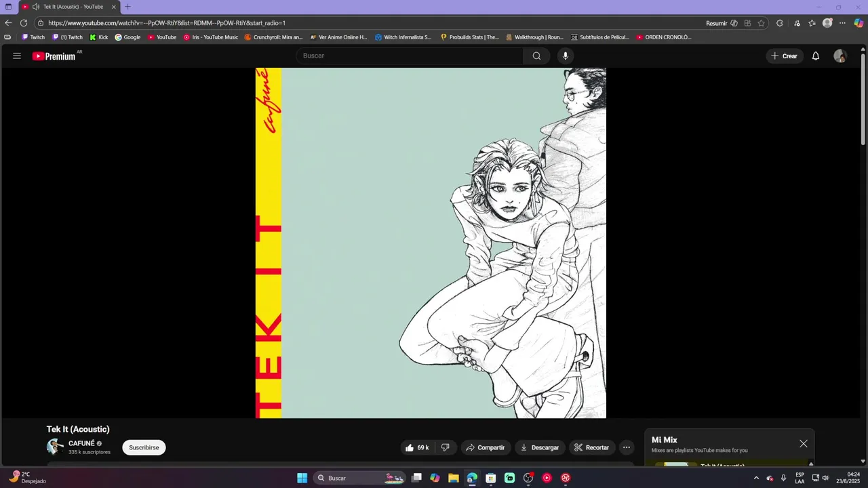Go back in browser history

click(9, 22)
